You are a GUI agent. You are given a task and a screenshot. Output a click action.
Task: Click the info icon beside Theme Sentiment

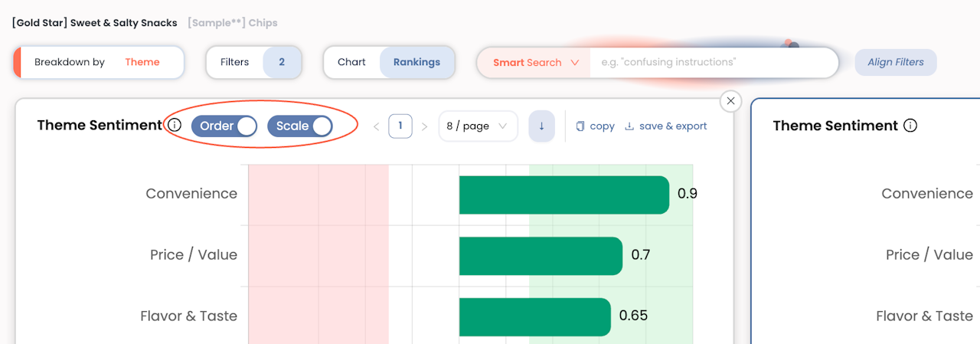click(x=175, y=126)
